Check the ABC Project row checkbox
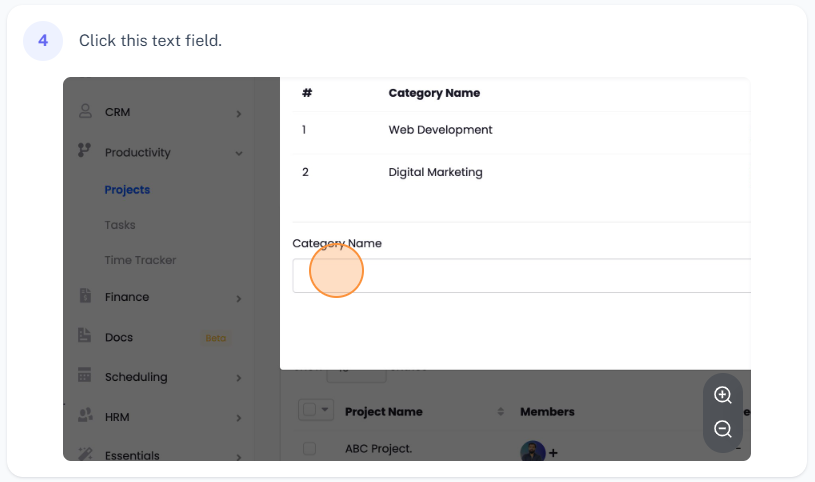Image resolution: width=815 pixels, height=482 pixels. point(309,449)
